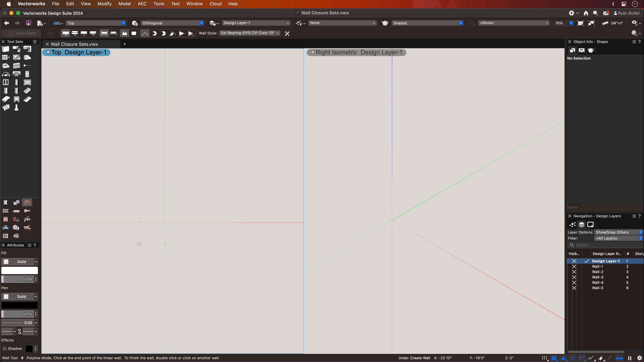644x362 pixels.
Task: Toggle Smart Points snapping
Action: coord(582,358)
